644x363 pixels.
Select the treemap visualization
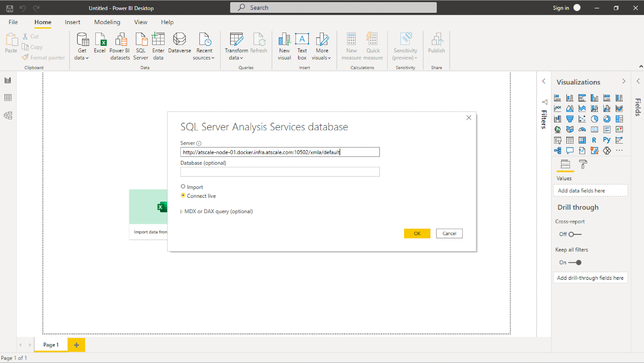[x=619, y=119]
